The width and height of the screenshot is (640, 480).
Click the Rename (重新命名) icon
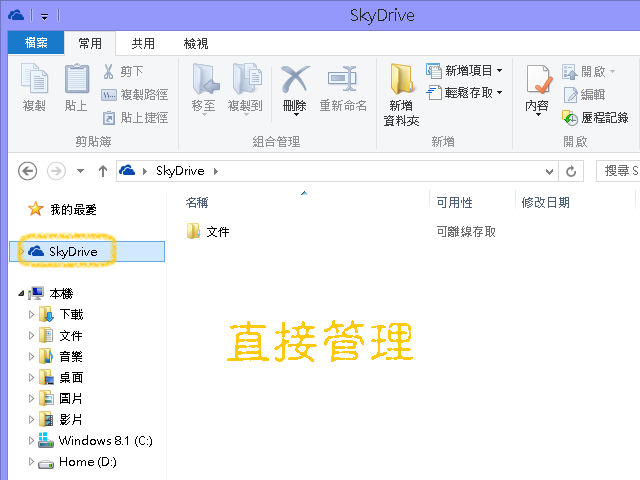343,78
